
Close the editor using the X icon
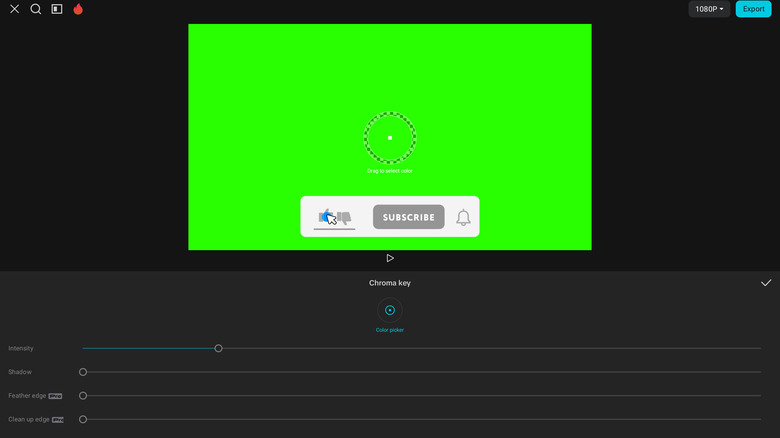click(14, 9)
